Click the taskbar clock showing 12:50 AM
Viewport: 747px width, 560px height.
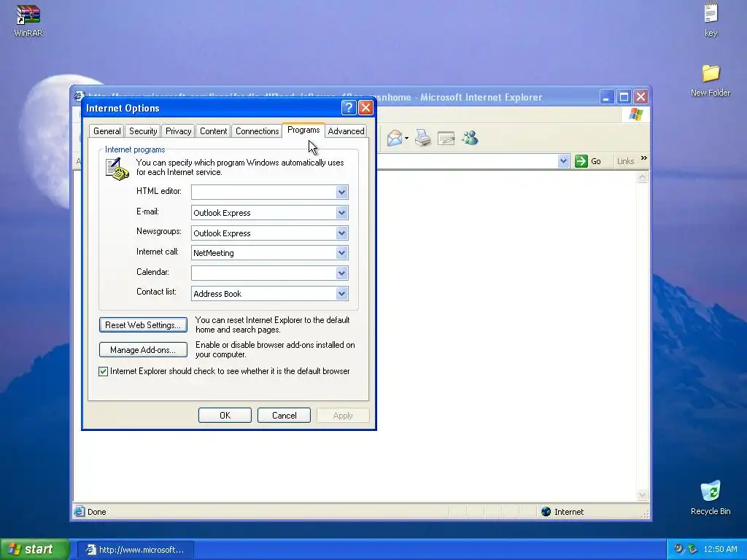pos(720,549)
